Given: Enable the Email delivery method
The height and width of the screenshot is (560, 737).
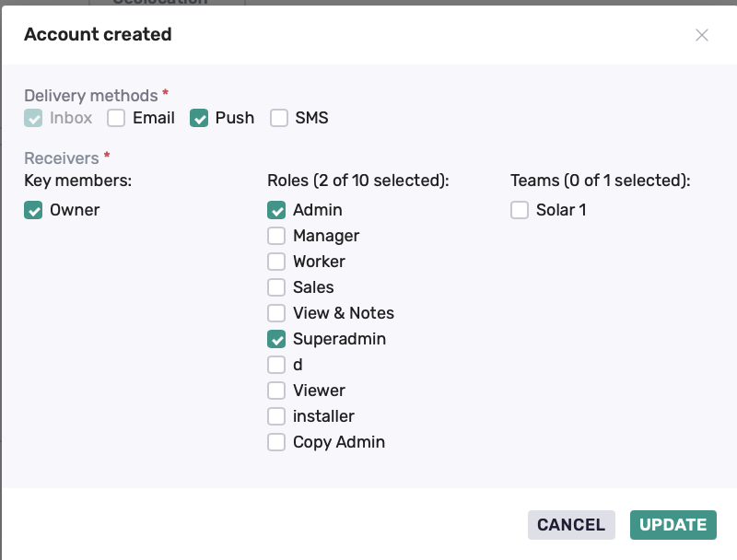Looking at the screenshot, I should tap(116, 118).
